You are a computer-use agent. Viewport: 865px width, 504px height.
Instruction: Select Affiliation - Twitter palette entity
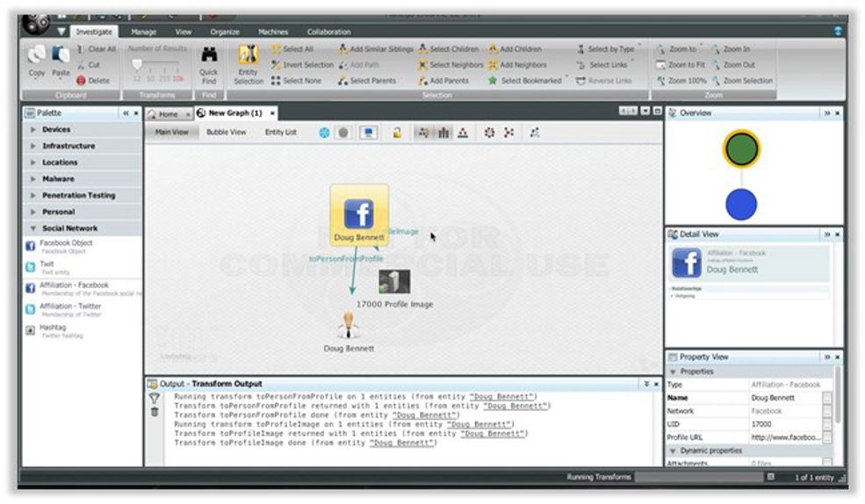tap(83, 309)
